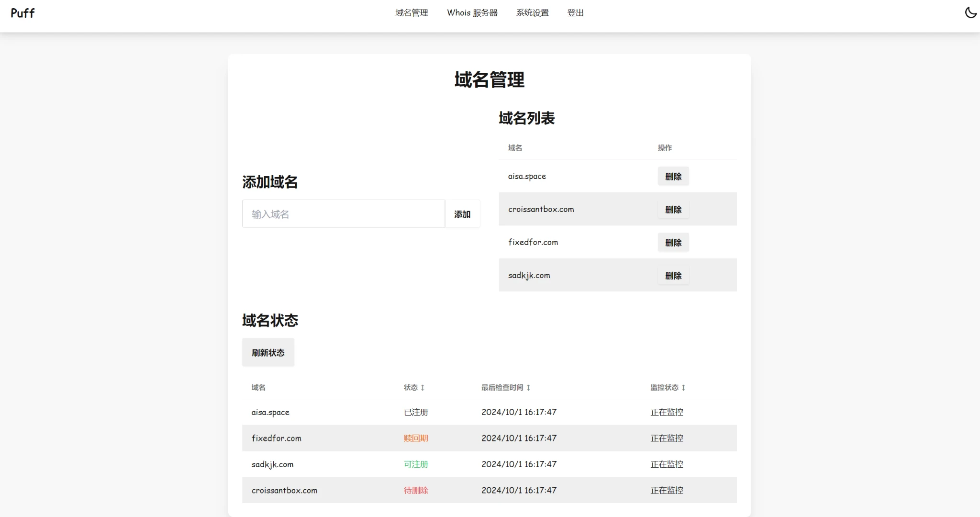Click the 添加 add button
The image size is (980, 517).
[462, 214]
